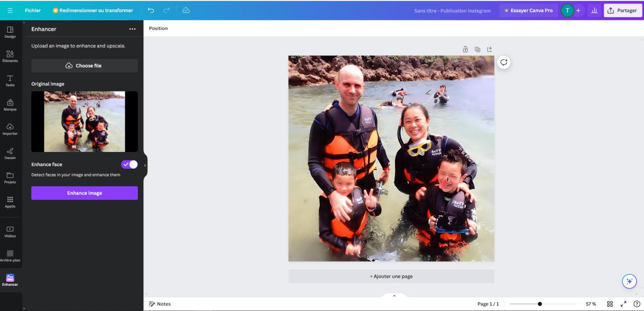
Task: Select the family photo on canvas
Action: pyautogui.click(x=391, y=159)
